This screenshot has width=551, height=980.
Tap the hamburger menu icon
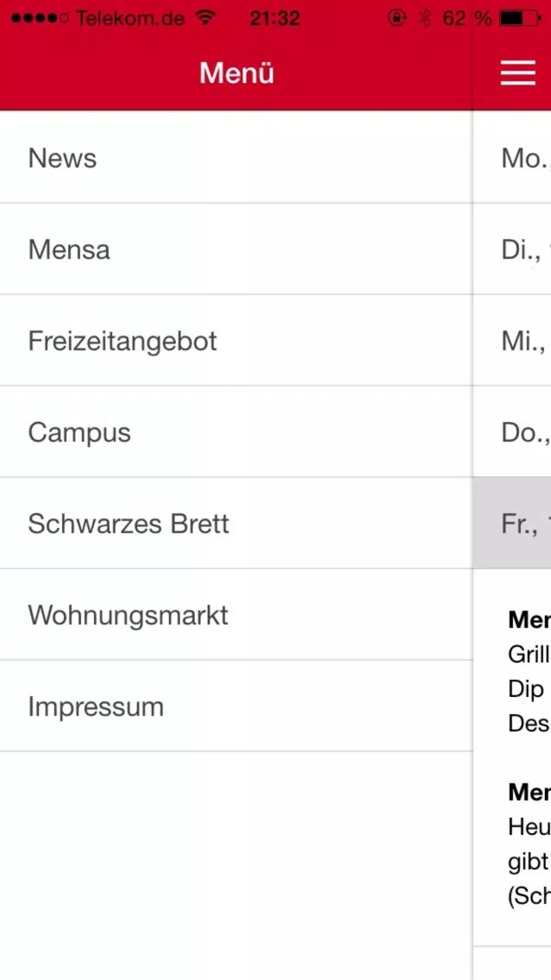518,73
